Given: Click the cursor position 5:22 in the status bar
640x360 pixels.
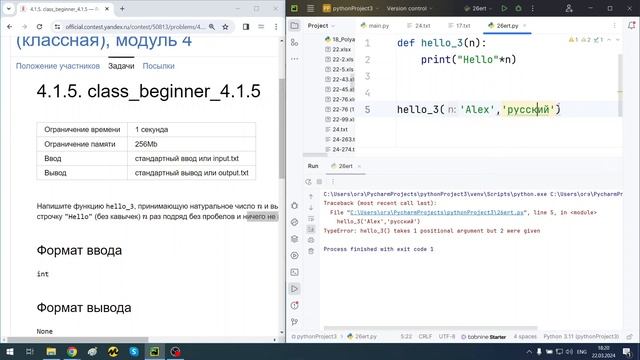Looking at the screenshot, I should [x=406, y=336].
